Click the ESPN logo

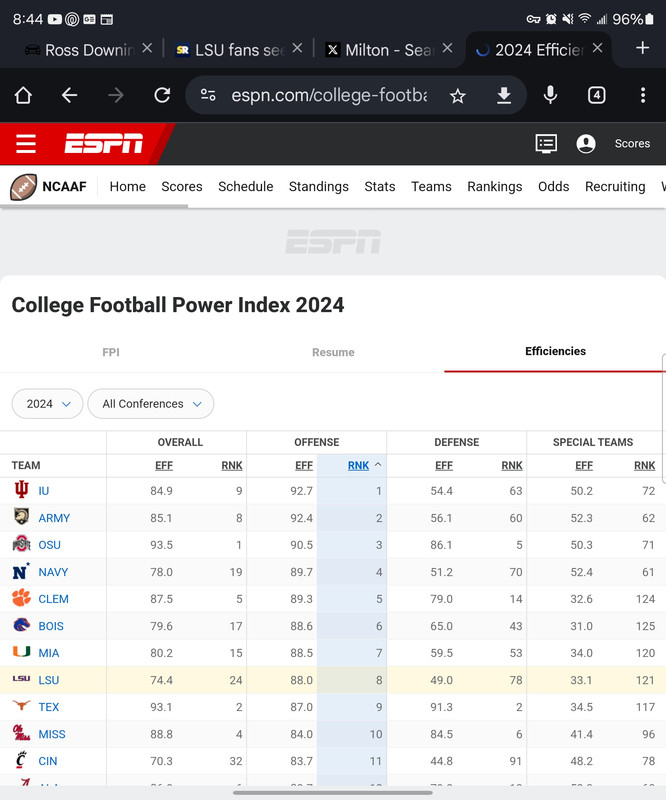click(x=104, y=143)
